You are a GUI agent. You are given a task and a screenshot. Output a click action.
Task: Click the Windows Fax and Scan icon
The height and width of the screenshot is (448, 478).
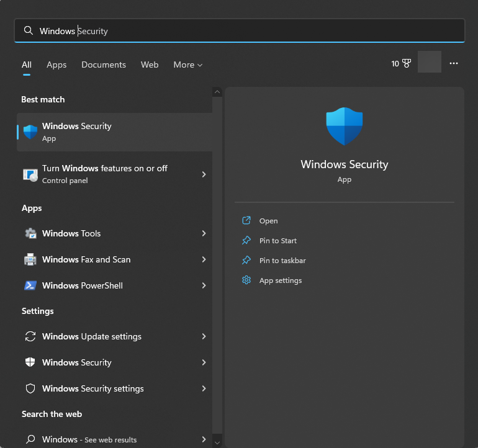point(30,259)
